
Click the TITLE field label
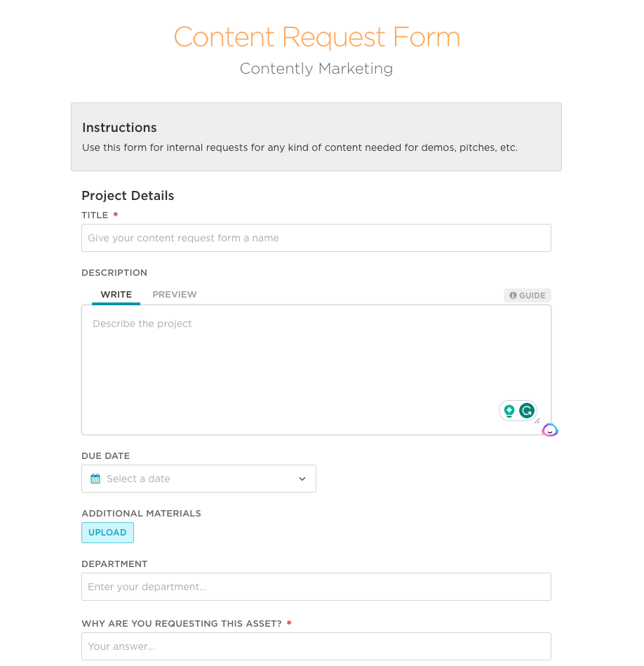pos(95,215)
